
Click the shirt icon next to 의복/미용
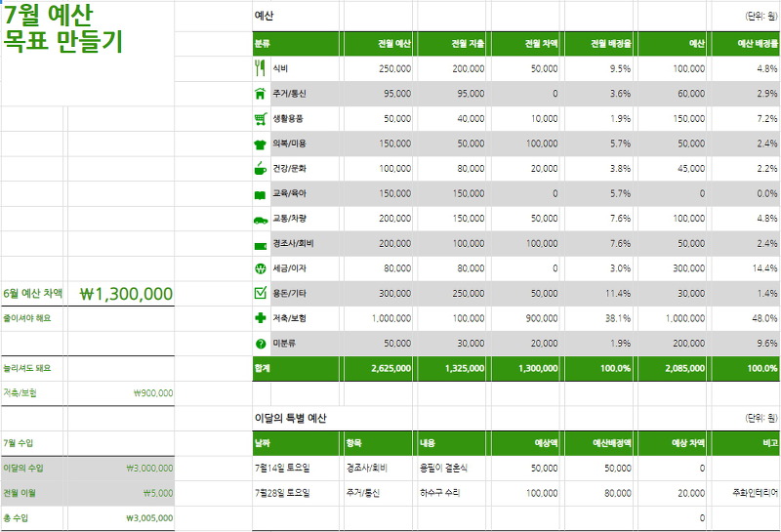pos(260,143)
